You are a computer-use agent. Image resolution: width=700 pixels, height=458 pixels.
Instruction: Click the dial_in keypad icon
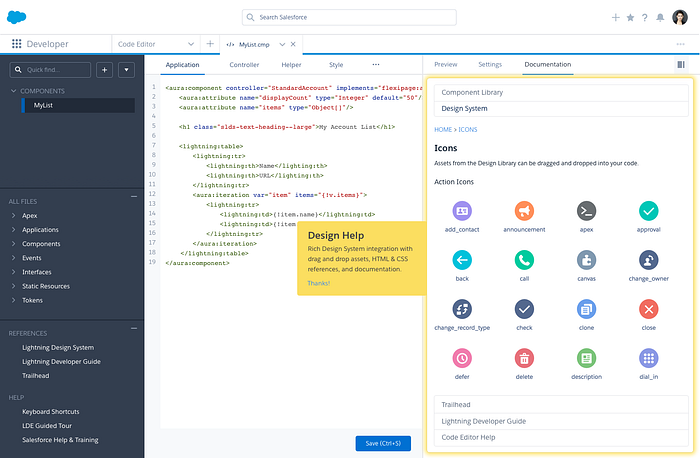pos(648,358)
